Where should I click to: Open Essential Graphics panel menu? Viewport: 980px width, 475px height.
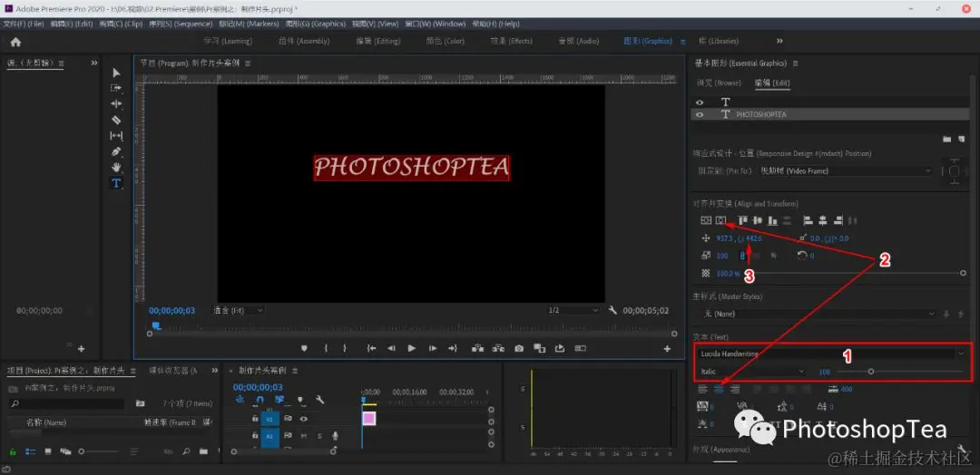[796, 63]
